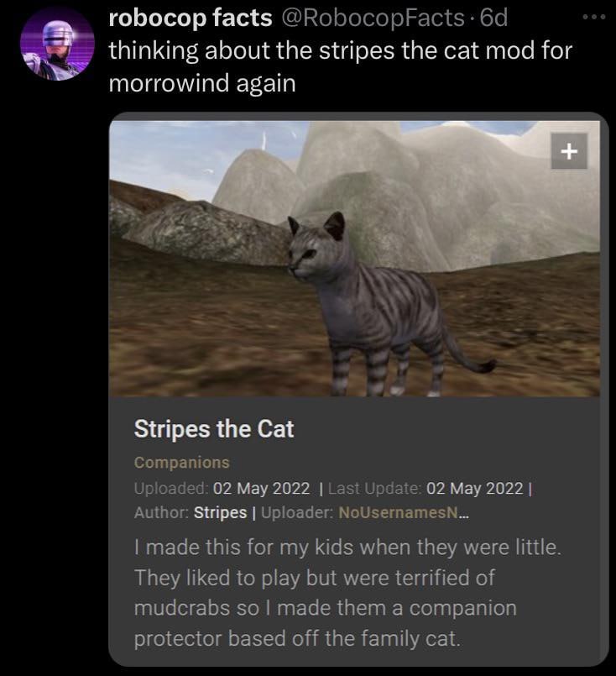Open the robocop facts display name
Viewport: 616px width, 676px height.
click(x=190, y=18)
